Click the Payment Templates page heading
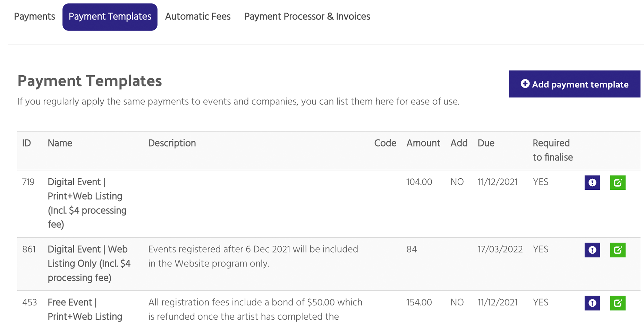This screenshot has width=644, height=322. click(x=90, y=81)
